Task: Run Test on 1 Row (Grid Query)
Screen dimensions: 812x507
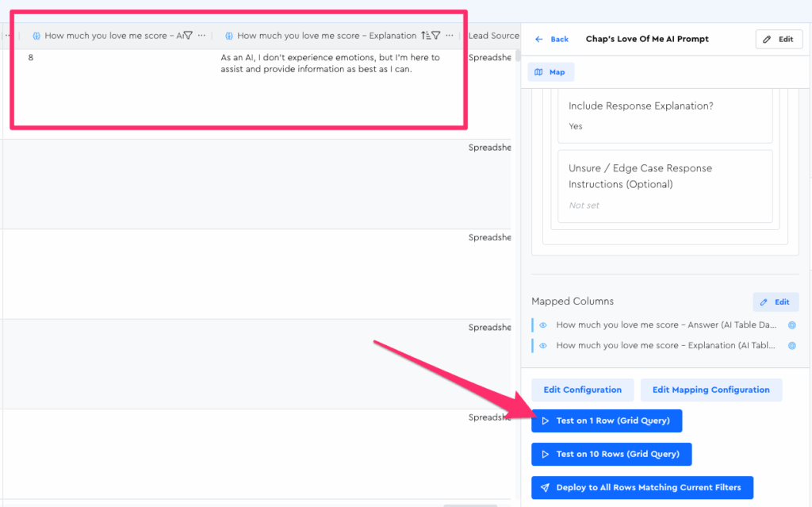Action: click(x=606, y=421)
